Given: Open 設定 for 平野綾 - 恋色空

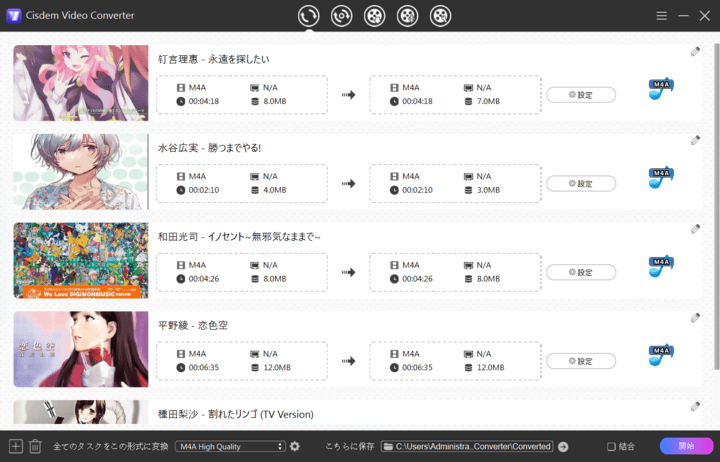Looking at the screenshot, I should [x=581, y=361].
